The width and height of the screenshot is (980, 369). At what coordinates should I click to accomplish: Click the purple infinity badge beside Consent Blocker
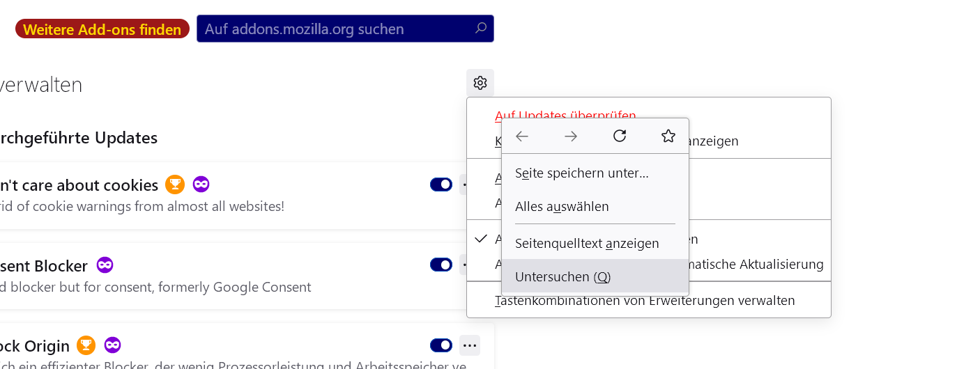coord(105,265)
